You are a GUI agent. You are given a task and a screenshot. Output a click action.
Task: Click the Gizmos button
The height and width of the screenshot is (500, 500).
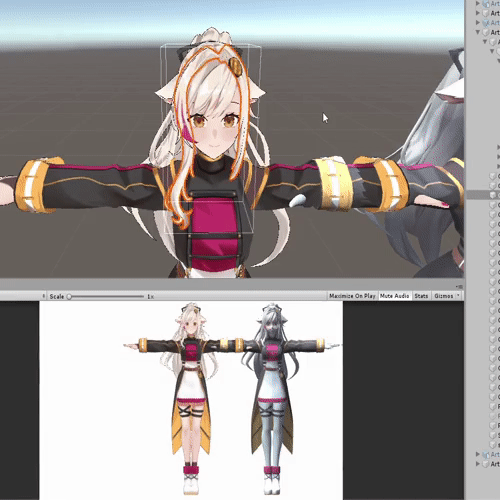coord(443,296)
